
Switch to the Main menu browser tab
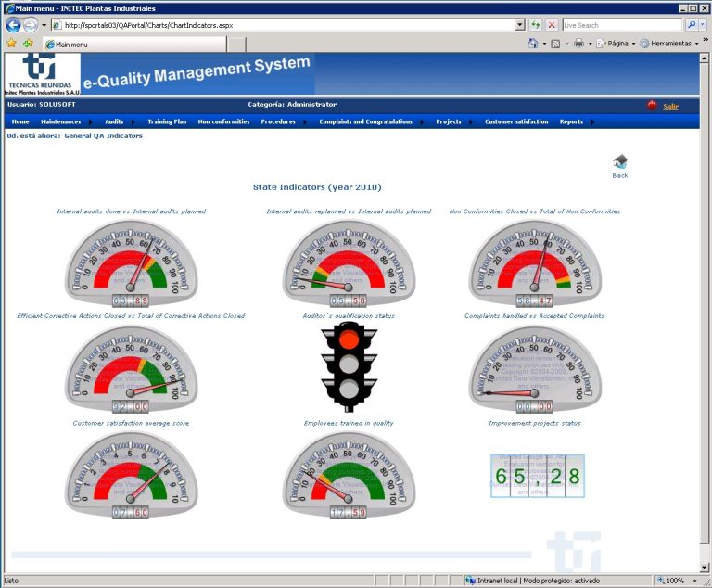(x=121, y=44)
